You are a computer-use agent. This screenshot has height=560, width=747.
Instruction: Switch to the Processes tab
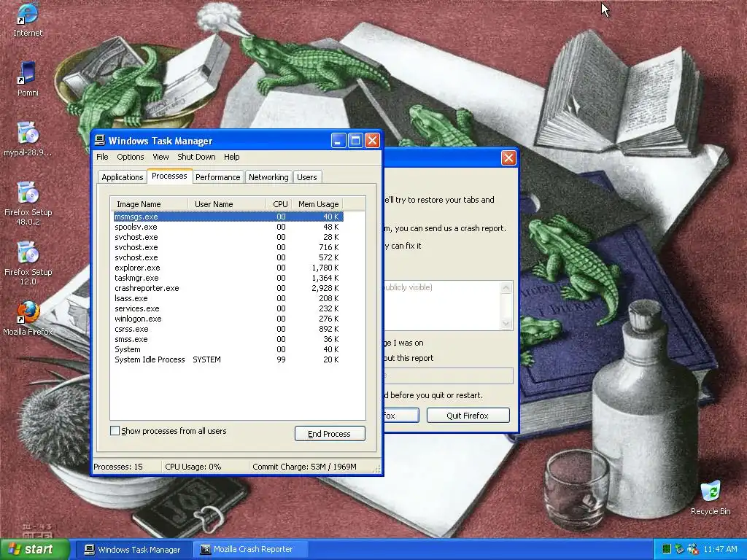coord(169,176)
